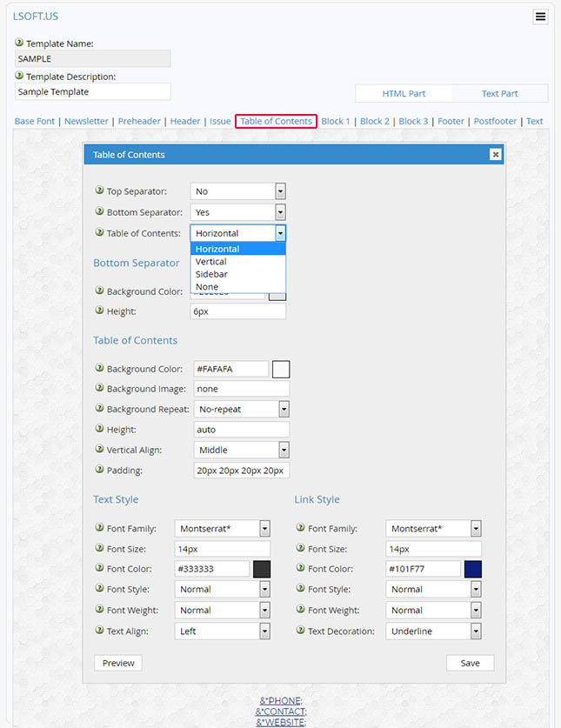Click help icon beside Template Description
The image size is (561, 728).
pyautogui.click(x=19, y=75)
